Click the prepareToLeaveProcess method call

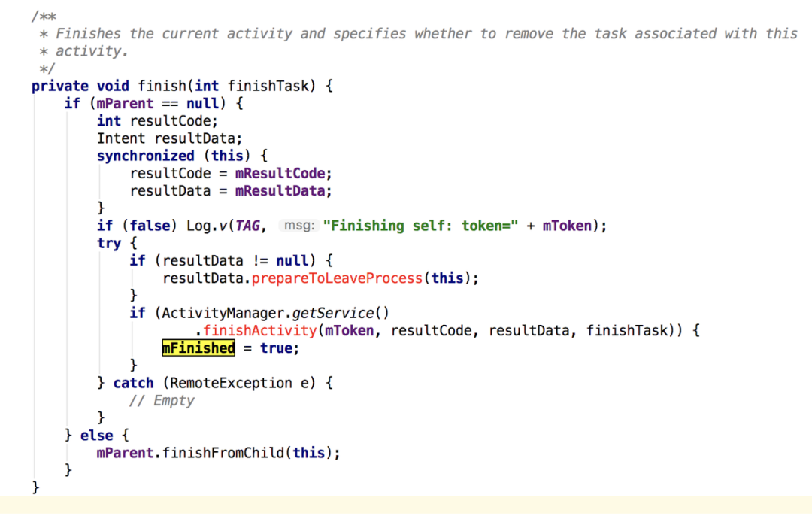(337, 278)
